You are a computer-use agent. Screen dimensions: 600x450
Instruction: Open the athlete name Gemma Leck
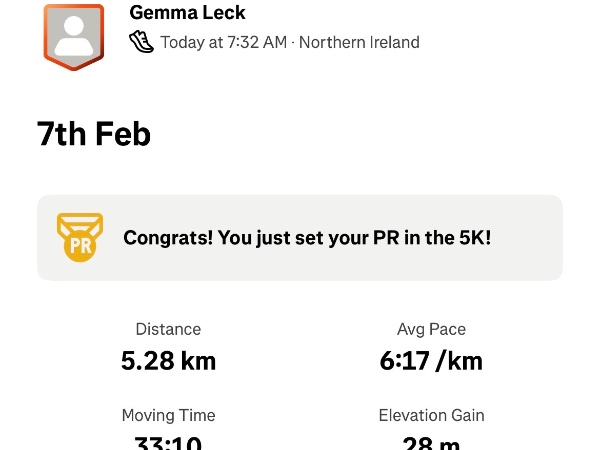point(187,13)
